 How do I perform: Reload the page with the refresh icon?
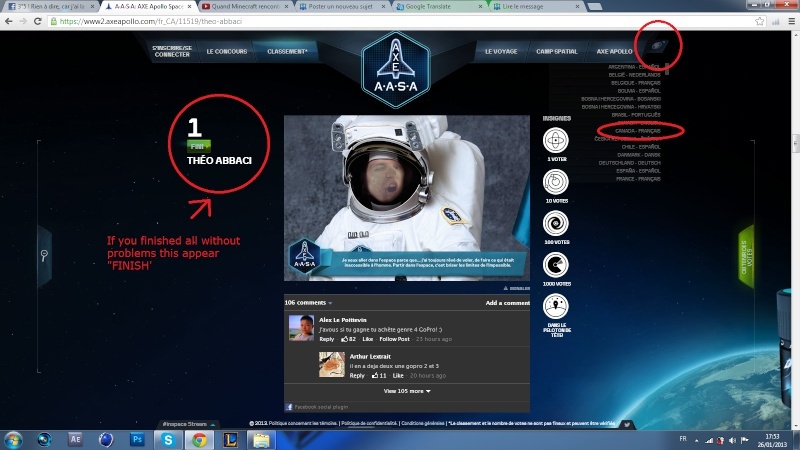(37, 21)
